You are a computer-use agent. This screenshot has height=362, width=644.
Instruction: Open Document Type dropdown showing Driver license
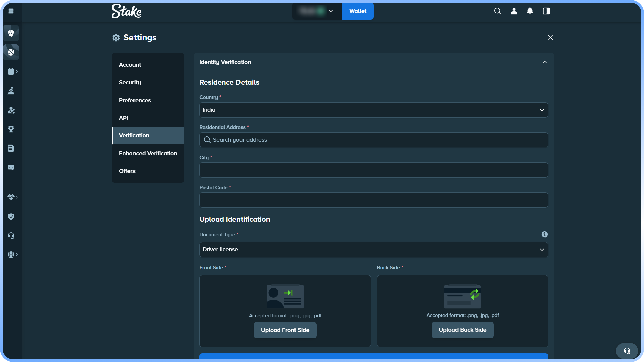click(374, 250)
